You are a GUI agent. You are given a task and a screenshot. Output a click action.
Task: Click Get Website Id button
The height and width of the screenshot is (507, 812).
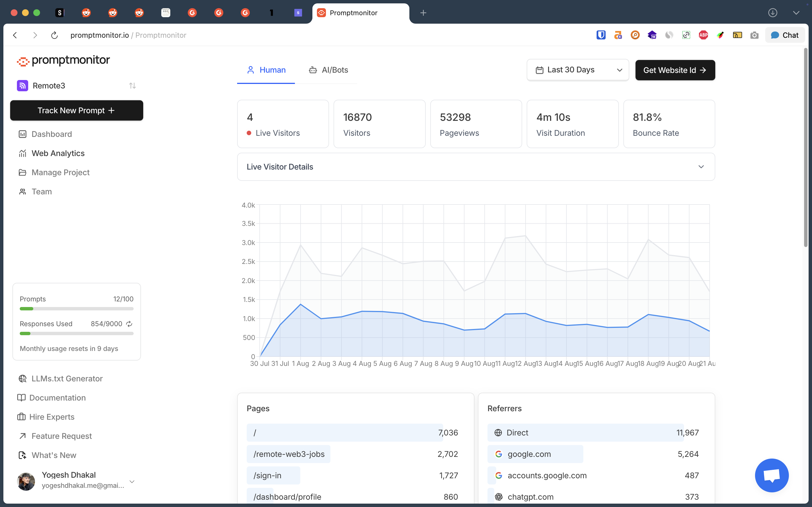(x=675, y=70)
